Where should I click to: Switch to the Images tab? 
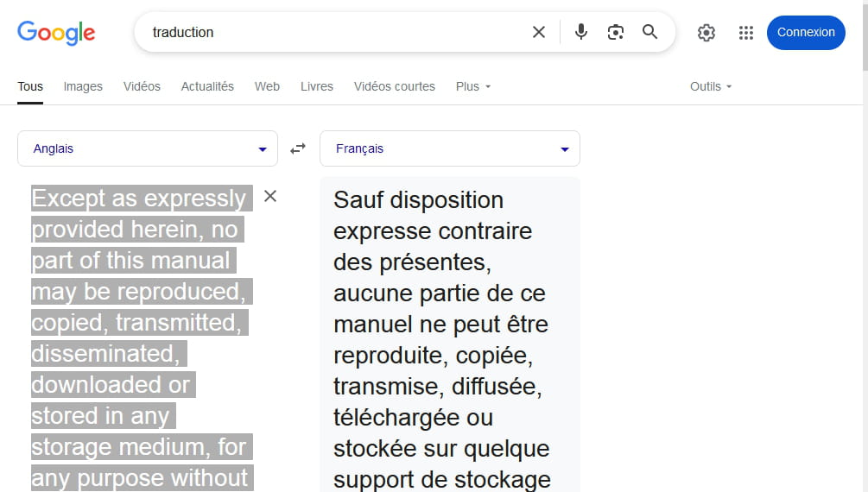click(x=83, y=86)
